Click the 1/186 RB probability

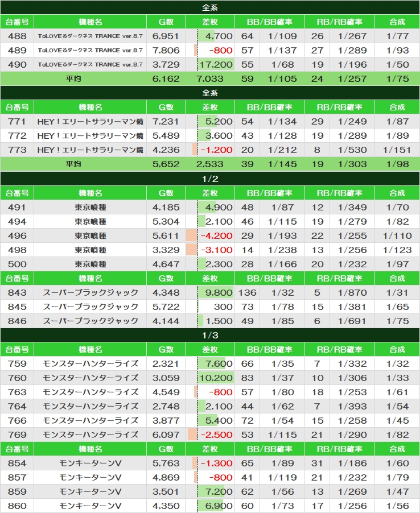point(352,464)
